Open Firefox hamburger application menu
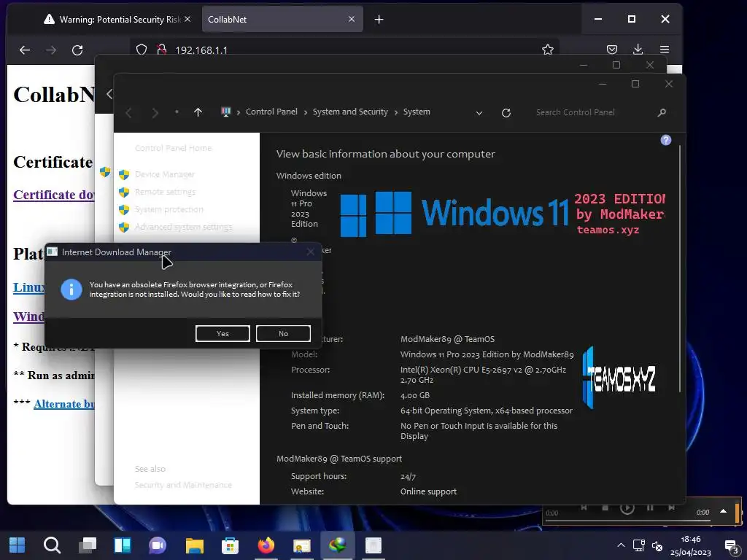The height and width of the screenshot is (560, 747). pyautogui.click(x=664, y=50)
